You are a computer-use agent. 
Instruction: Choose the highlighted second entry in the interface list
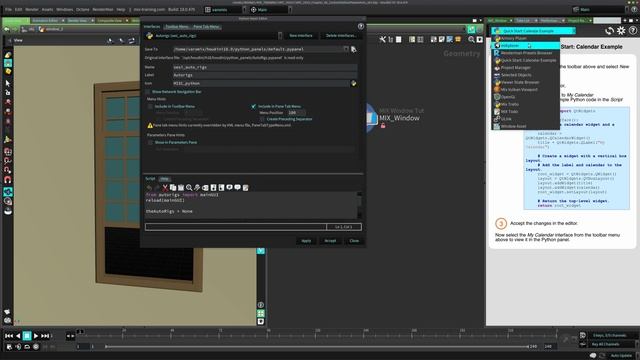coord(526,46)
